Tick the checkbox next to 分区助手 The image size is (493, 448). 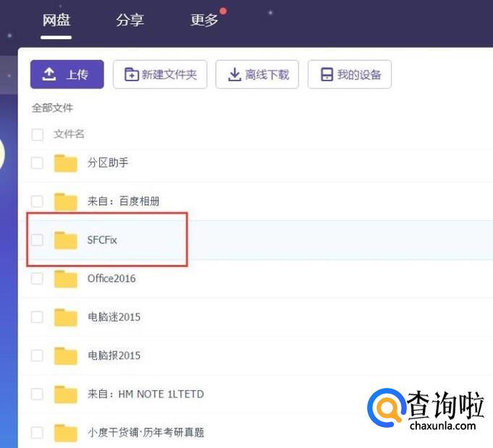pyautogui.click(x=37, y=163)
